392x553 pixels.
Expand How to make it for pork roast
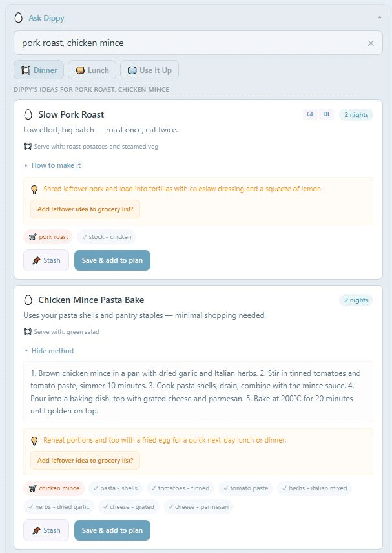coord(56,165)
